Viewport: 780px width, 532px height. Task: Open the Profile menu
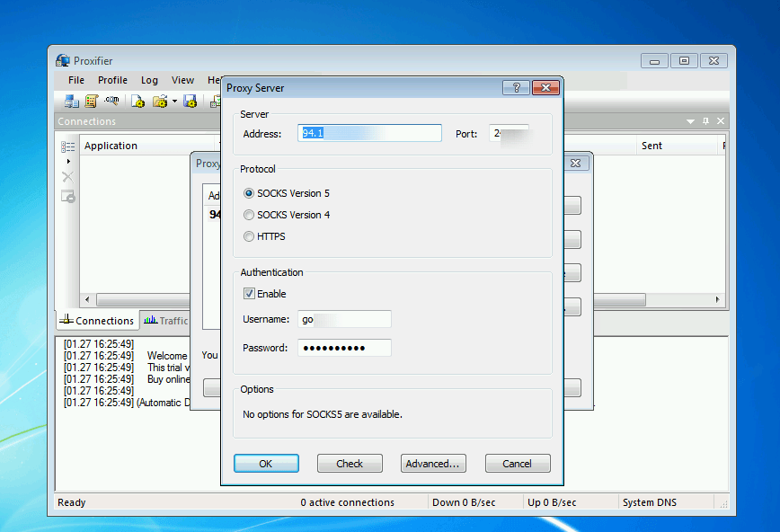(112, 80)
